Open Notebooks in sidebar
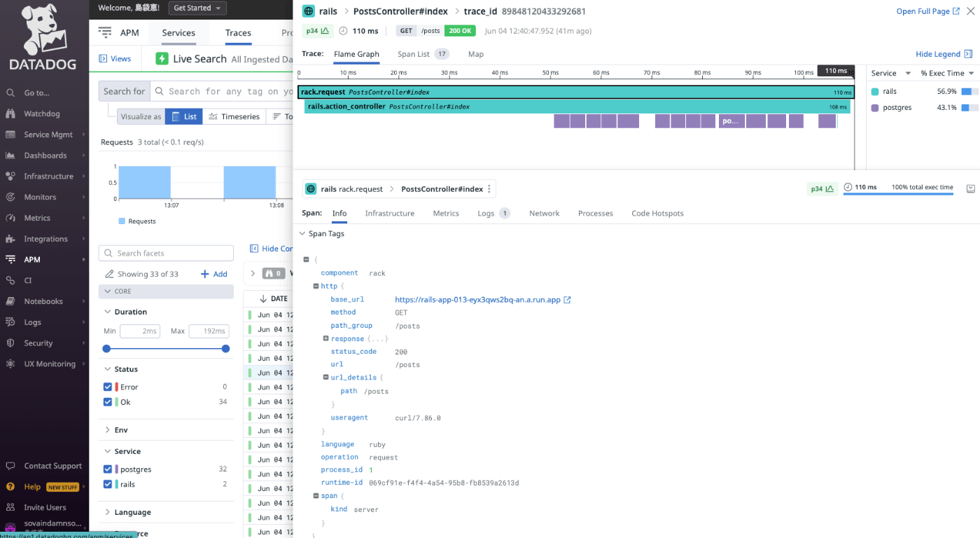Image resolution: width=980 pixels, height=538 pixels. [x=43, y=301]
